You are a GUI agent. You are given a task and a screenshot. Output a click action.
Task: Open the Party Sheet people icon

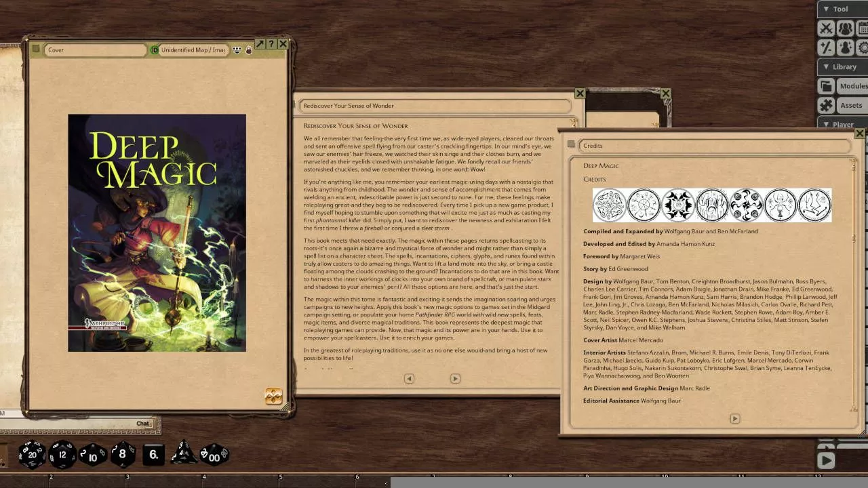point(845,28)
